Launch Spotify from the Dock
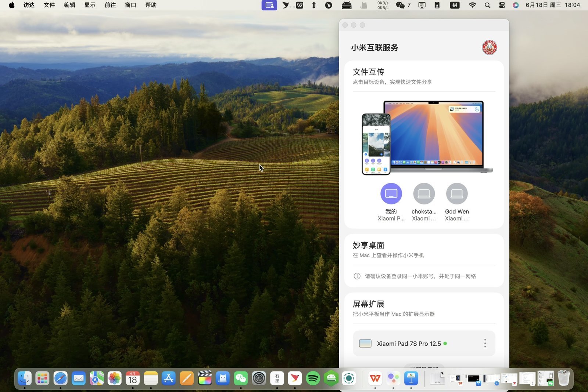 click(313, 378)
